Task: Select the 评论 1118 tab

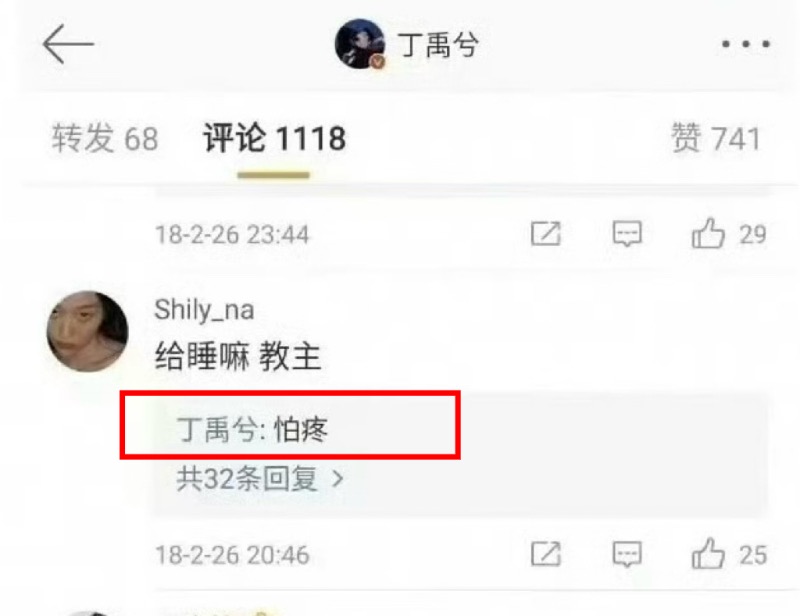Action: (x=274, y=138)
